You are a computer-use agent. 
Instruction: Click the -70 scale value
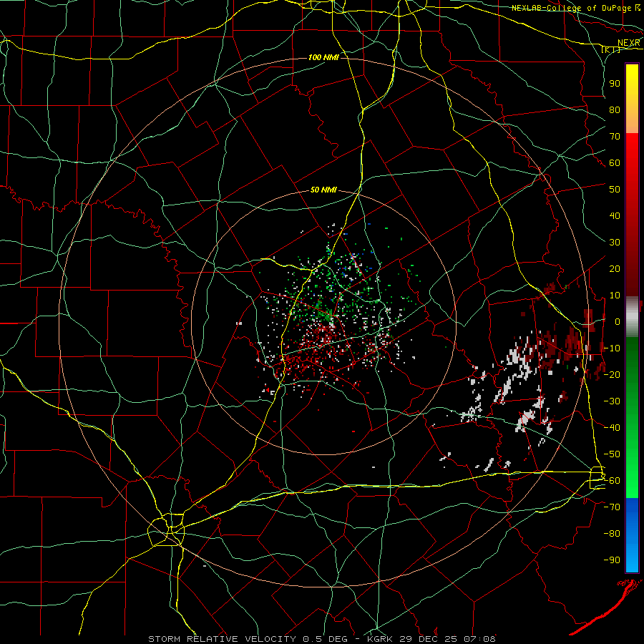[x=612, y=507]
